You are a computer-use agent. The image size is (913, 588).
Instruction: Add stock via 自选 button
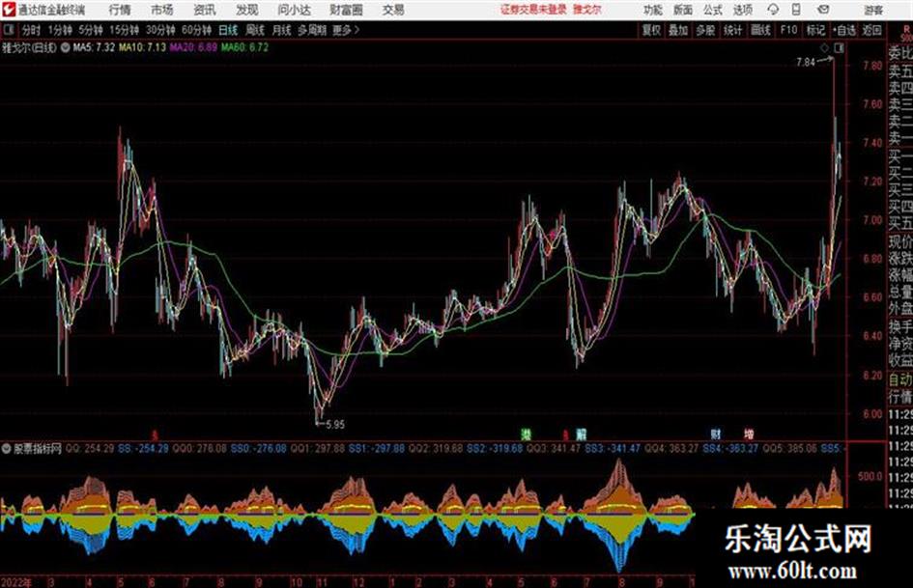click(844, 30)
